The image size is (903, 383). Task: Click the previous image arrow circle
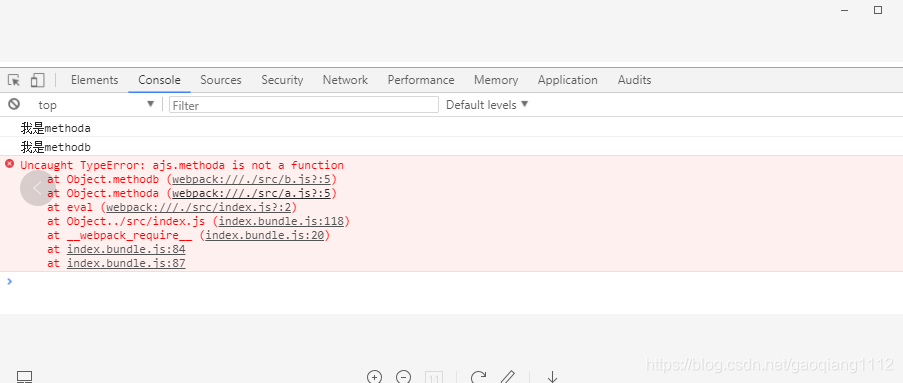37,188
